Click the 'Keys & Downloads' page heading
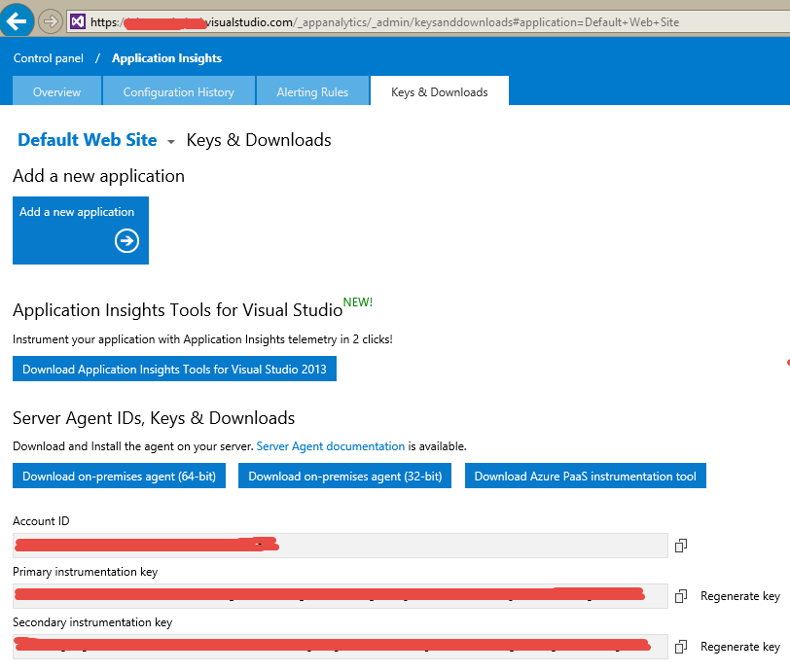Image resolution: width=790 pixels, height=672 pixels. click(x=259, y=140)
